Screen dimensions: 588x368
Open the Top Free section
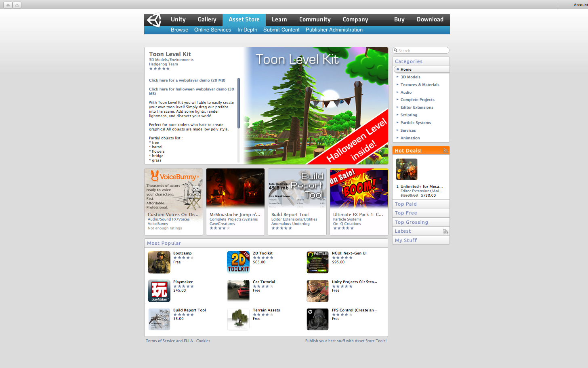pos(421,213)
